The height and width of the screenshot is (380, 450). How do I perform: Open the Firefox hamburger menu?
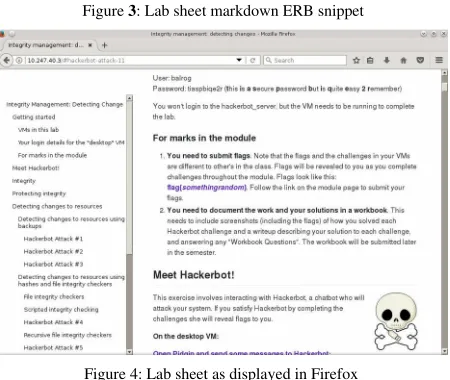[439, 60]
